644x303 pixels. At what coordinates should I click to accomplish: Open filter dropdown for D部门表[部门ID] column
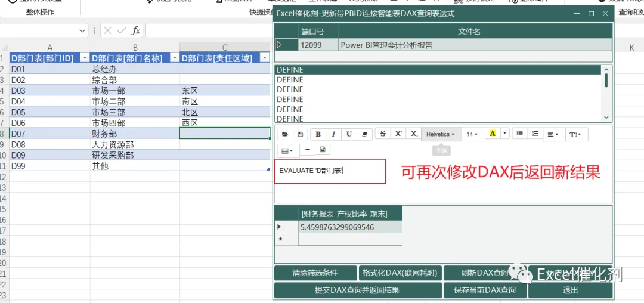[85, 58]
